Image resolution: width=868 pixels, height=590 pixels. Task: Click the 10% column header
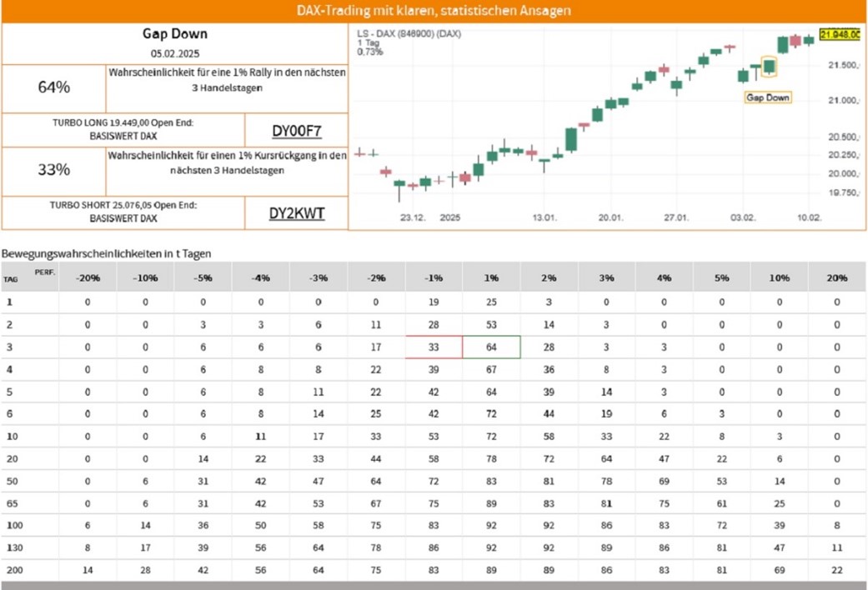[779, 277]
